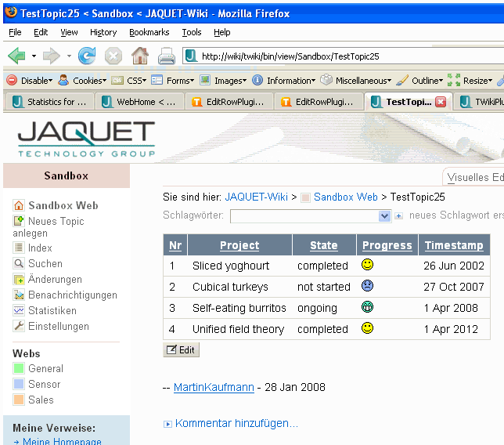Screen dimensions: 504x445
Task: Open the Outline dropdown menu
Action: 419,81
